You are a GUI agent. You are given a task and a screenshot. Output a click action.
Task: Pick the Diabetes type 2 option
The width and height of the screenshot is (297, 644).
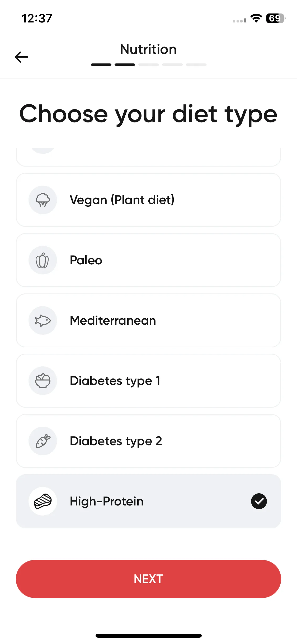pos(148,441)
